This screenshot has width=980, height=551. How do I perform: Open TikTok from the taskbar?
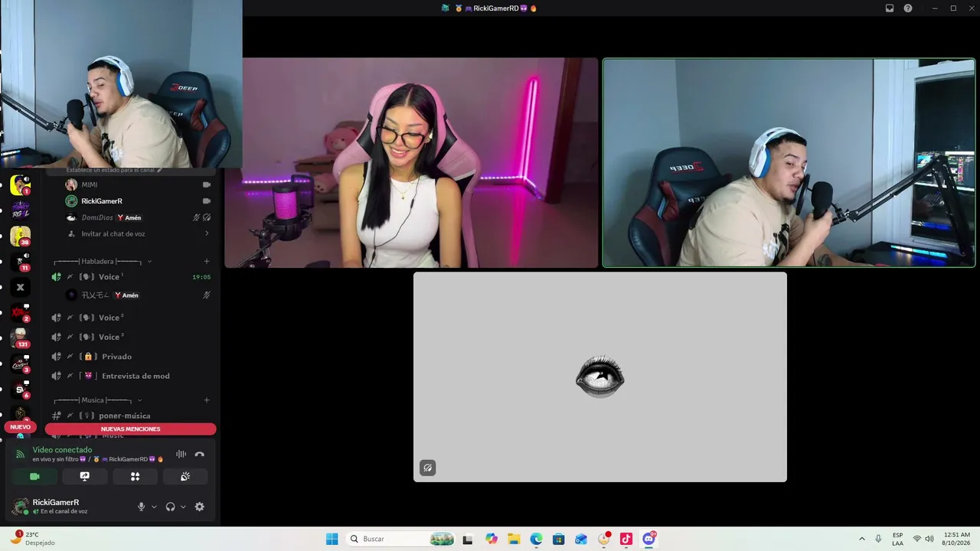click(626, 539)
